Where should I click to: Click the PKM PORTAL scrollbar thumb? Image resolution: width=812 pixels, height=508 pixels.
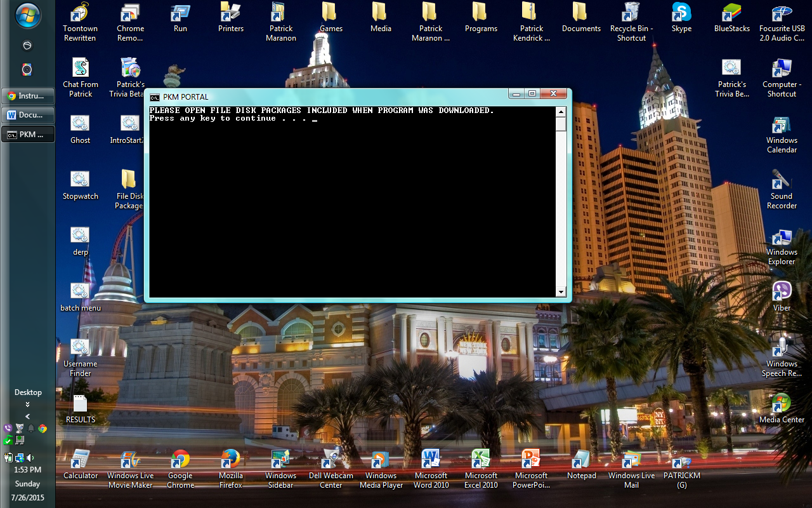(x=561, y=124)
